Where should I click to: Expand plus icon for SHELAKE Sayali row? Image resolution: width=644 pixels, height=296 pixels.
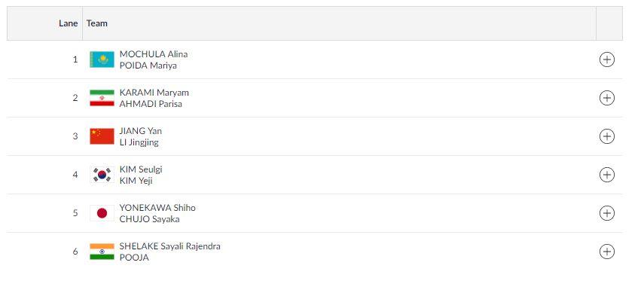606,252
